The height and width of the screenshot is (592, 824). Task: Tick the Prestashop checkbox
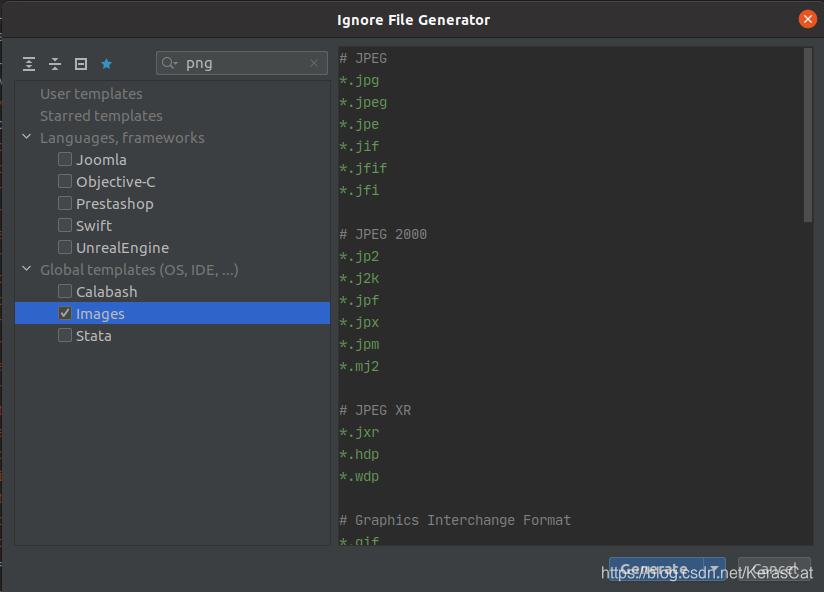[65, 203]
